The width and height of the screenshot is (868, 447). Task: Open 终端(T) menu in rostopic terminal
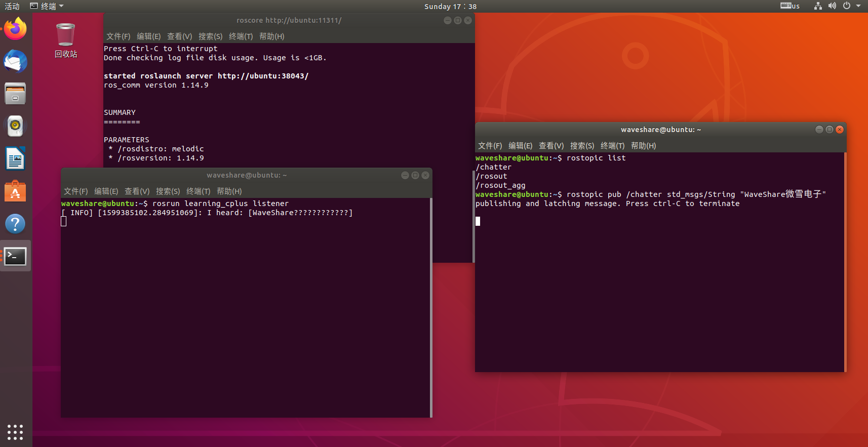613,146
